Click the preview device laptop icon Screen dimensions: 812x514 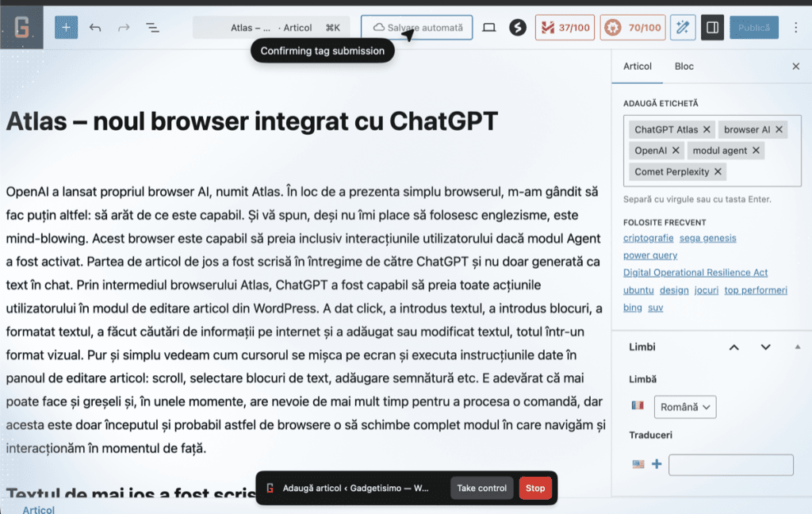489,28
